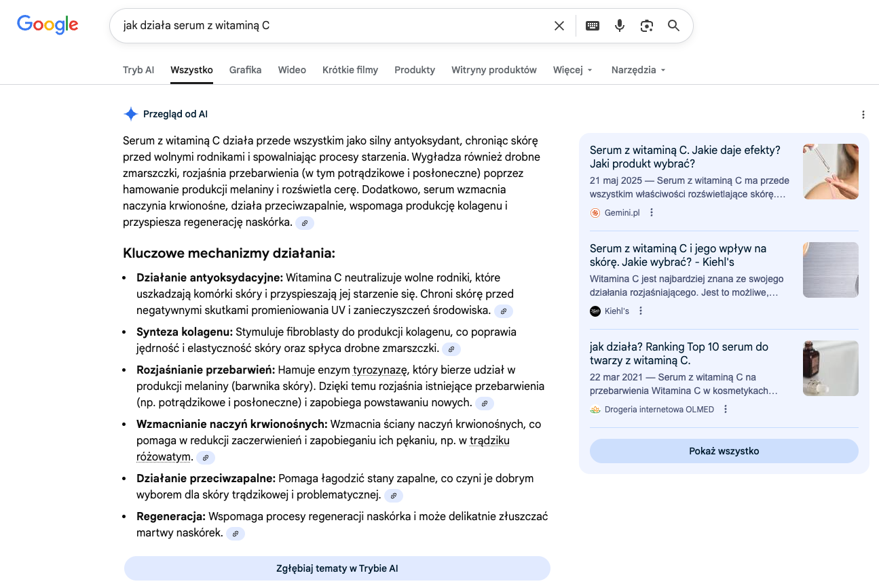Screen dimensions: 879x588
Task: Open the on-screen keyboard input tool
Action: pos(593,26)
